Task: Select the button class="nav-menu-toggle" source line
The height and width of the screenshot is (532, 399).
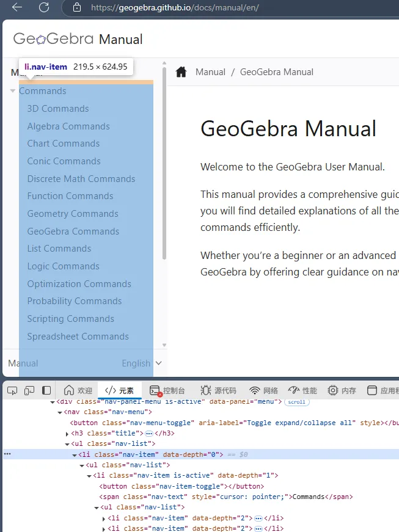Action: coord(234,423)
